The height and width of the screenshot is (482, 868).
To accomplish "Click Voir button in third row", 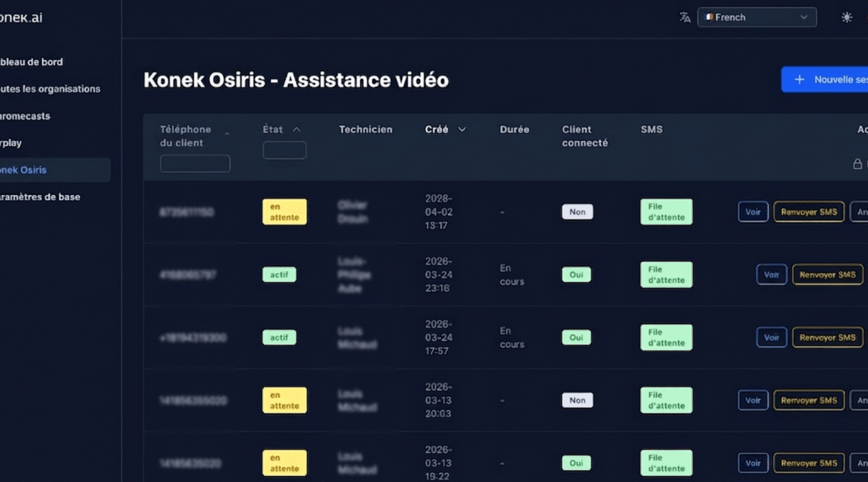I will [772, 337].
